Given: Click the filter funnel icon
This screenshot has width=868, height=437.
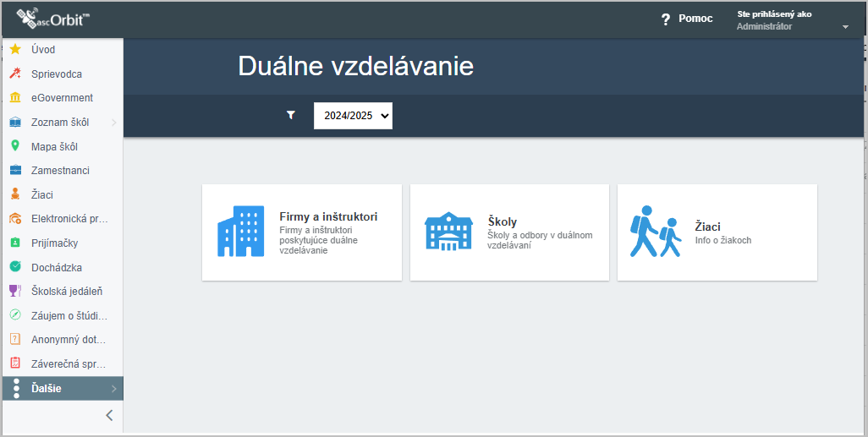Looking at the screenshot, I should [x=291, y=115].
